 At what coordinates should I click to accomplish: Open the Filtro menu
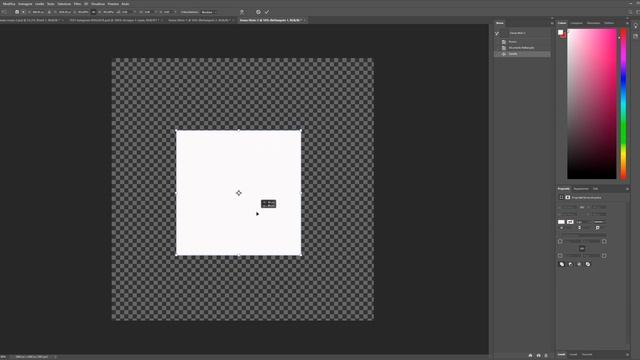(x=77, y=4)
